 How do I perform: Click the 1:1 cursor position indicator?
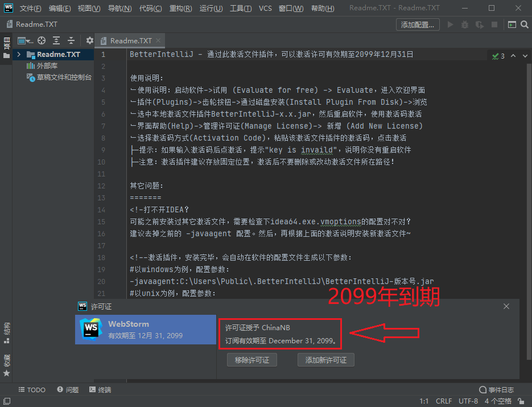[424, 401]
